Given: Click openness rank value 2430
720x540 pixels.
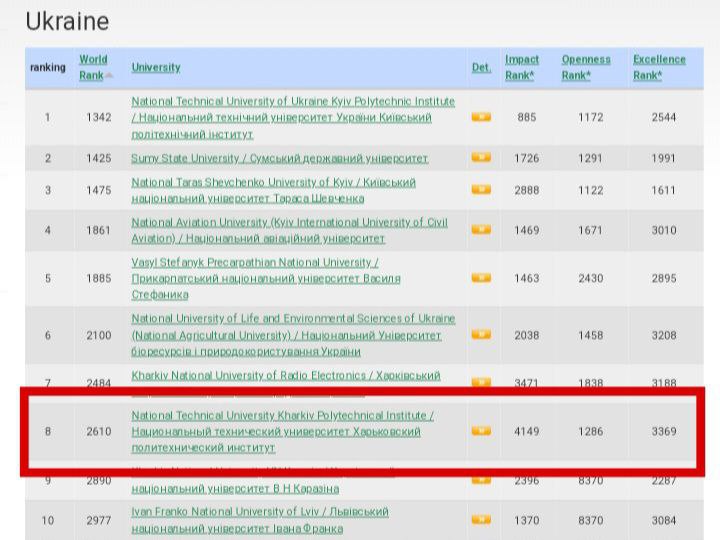Looking at the screenshot, I should point(591,278).
